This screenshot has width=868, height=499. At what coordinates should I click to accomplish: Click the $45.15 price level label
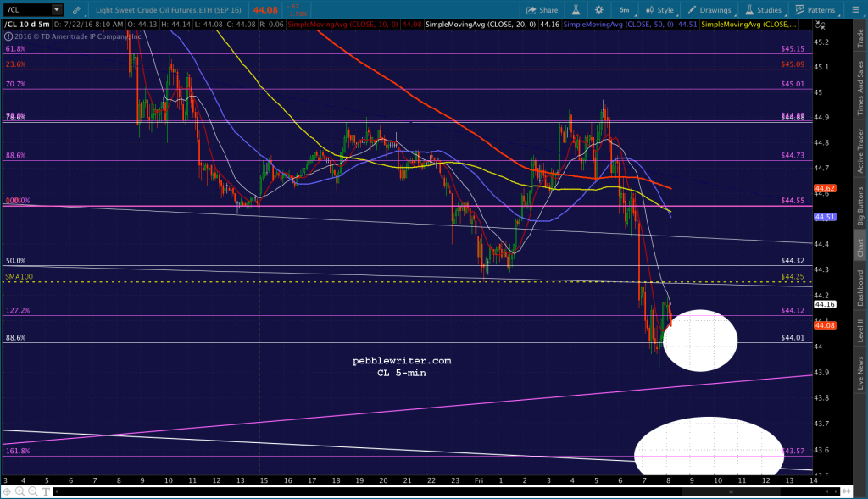793,48
